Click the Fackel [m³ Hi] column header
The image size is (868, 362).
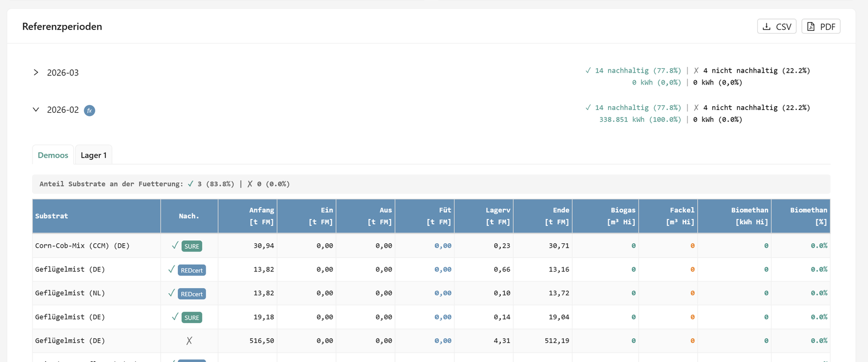pos(668,216)
